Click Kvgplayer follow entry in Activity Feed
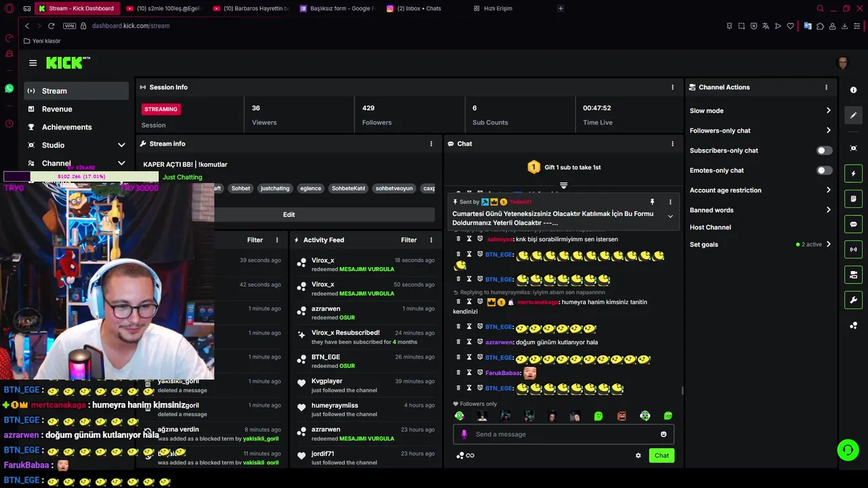The width and height of the screenshot is (868, 488). point(366,386)
